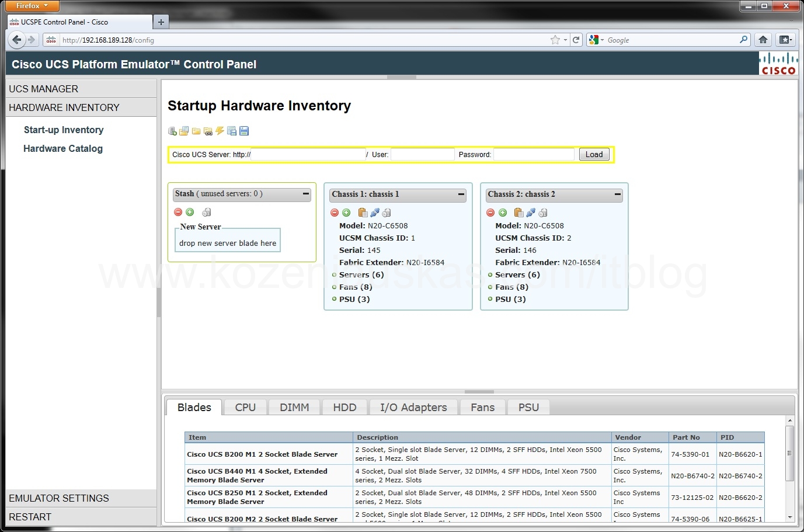Image resolution: width=804 pixels, height=532 pixels.
Task: Click the red minus icon in Stash
Action: point(178,212)
